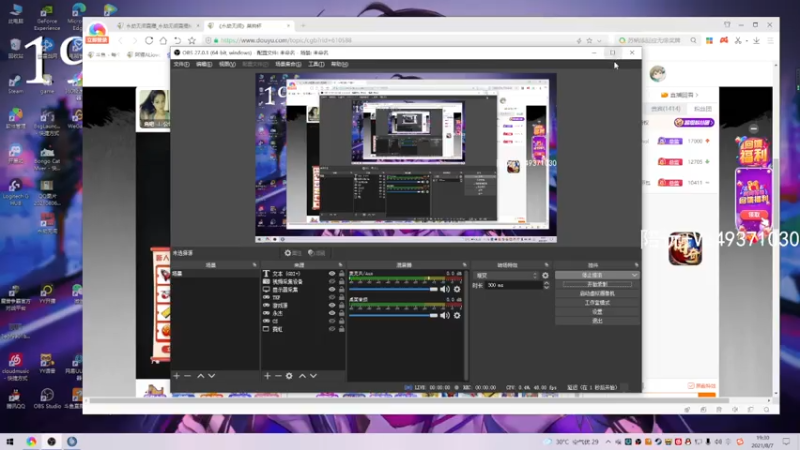The image size is (800, 450).
Task: Remove selected source with minus icon
Action: point(278,376)
